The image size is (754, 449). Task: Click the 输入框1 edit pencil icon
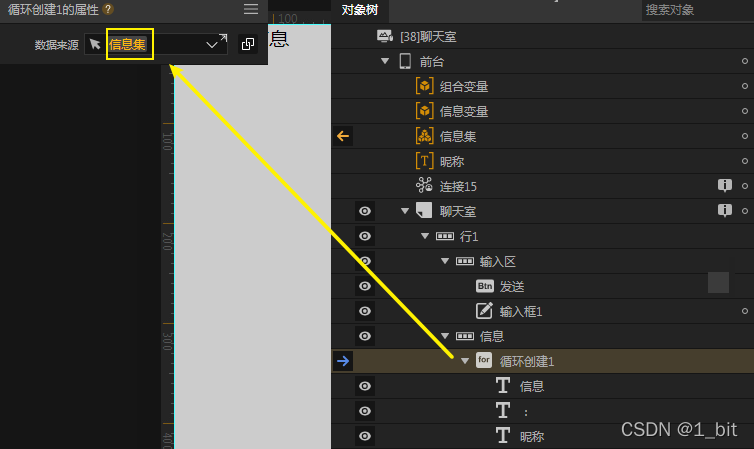pos(484,311)
